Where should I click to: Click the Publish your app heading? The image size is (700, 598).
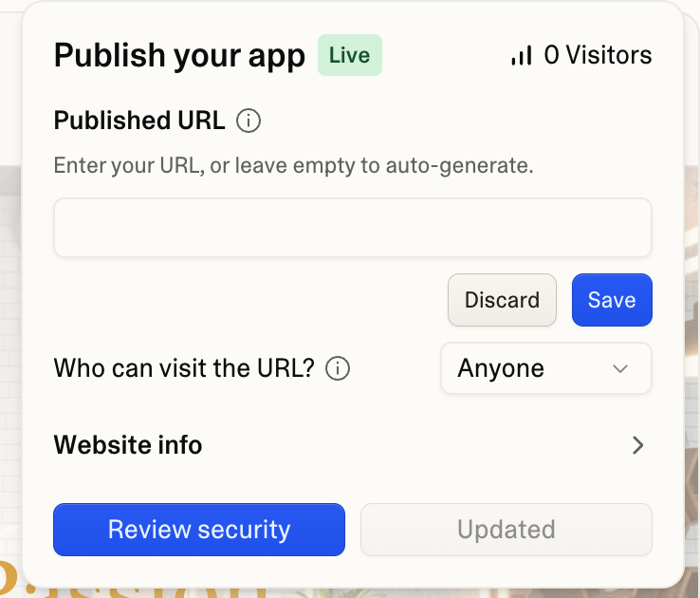coord(179,56)
